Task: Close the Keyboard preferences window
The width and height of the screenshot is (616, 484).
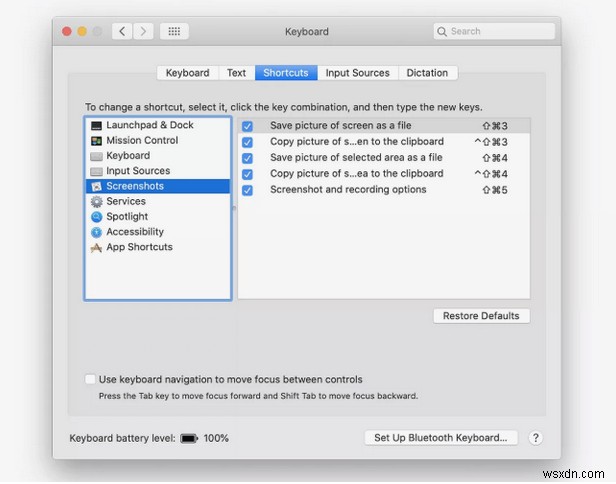Action: (67, 31)
